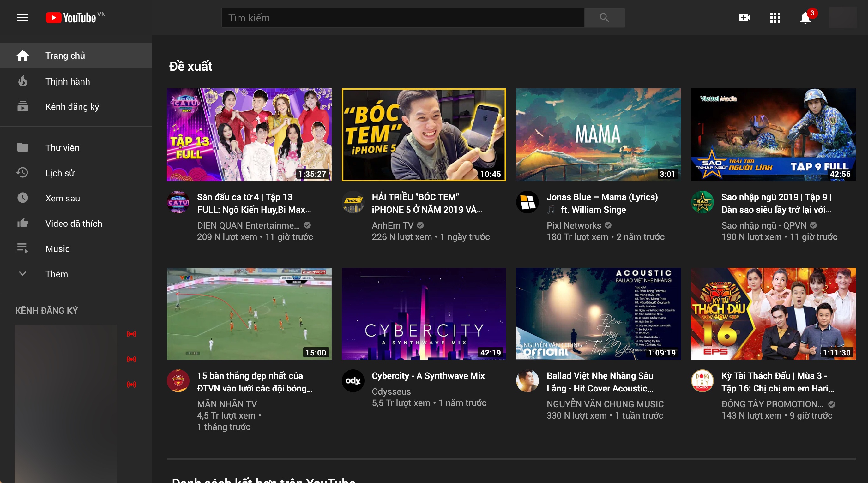Click in the Tìm kiếm search box
The width and height of the screenshot is (868, 483).
[403, 17]
